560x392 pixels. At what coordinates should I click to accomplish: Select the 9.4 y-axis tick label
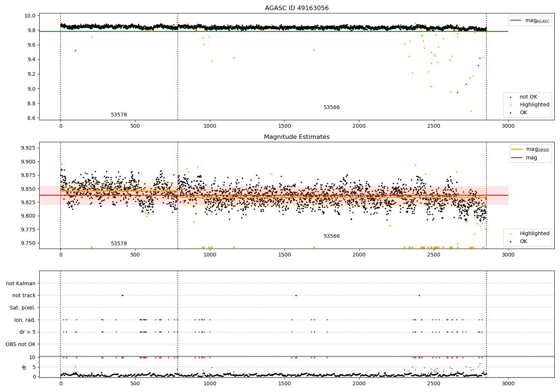coord(31,60)
